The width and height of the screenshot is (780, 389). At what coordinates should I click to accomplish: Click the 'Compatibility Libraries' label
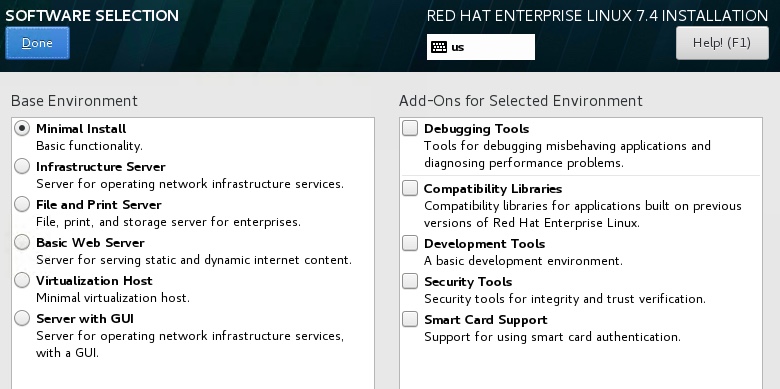pos(493,189)
